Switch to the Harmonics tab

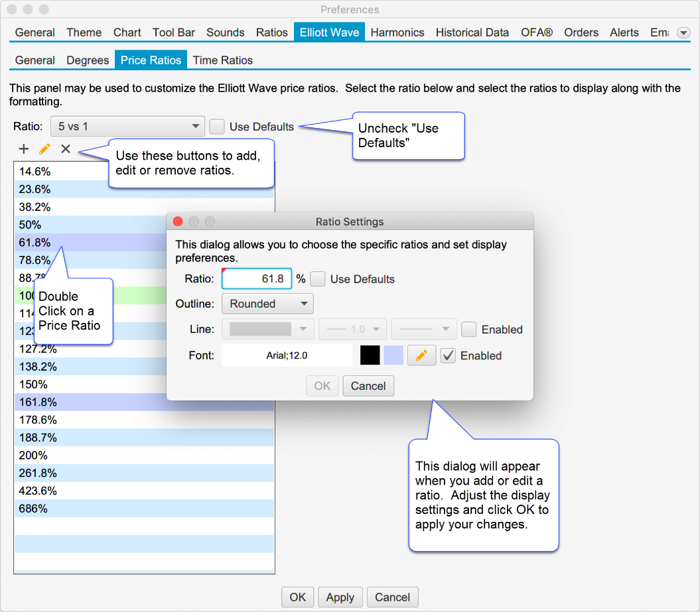397,32
